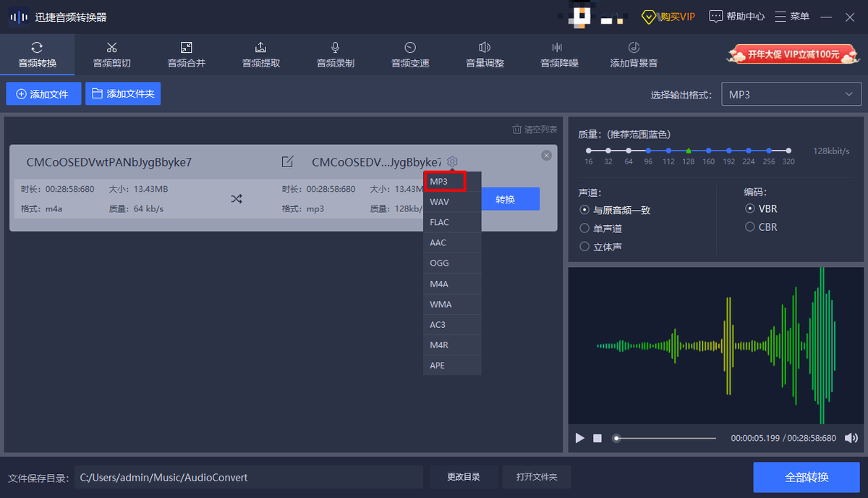Open the 音频合并 tab

tap(186, 55)
